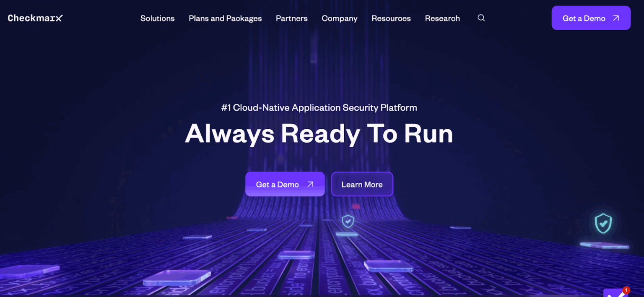Expand the Company navigation dropdown

339,18
